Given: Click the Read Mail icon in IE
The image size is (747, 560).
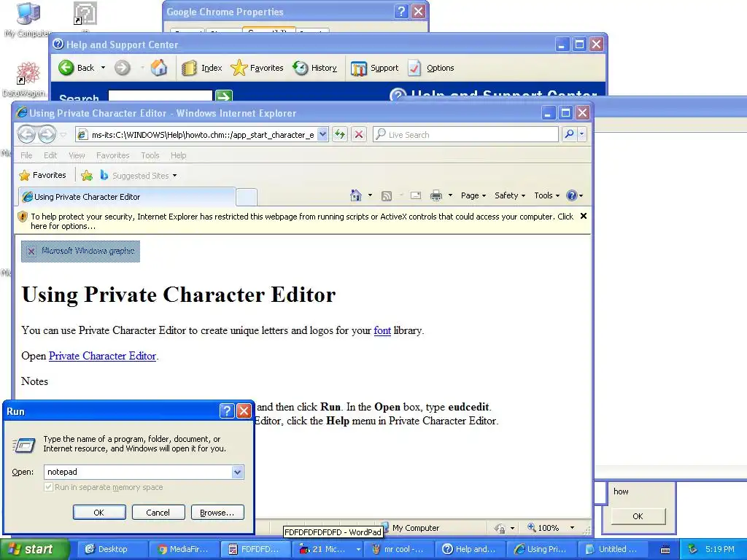Looking at the screenshot, I should click(415, 195).
